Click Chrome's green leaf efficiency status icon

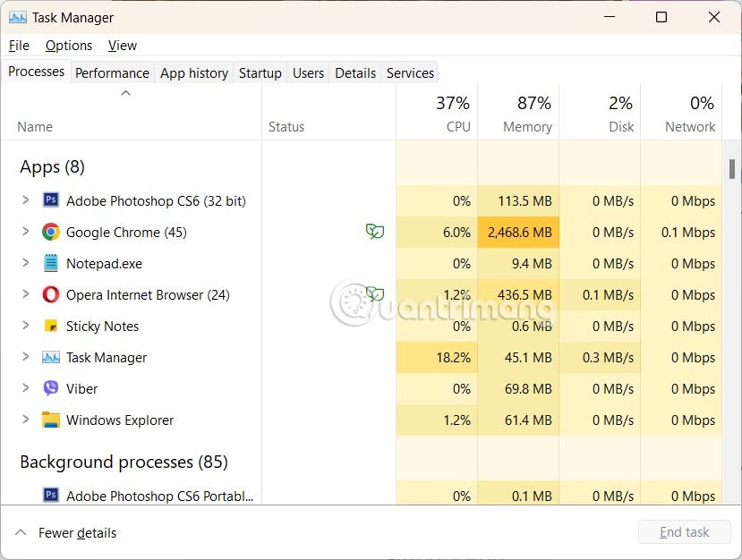(x=375, y=232)
